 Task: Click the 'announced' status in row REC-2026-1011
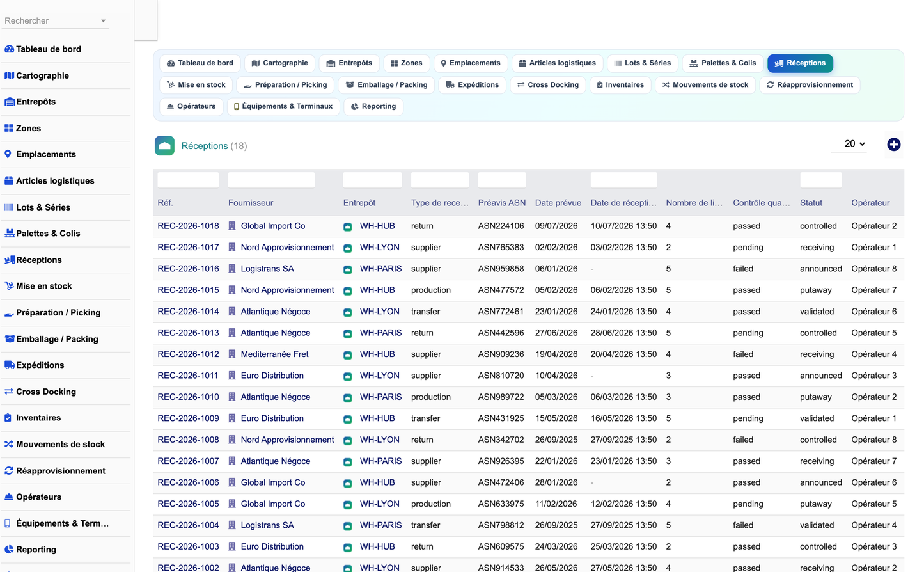pos(821,376)
